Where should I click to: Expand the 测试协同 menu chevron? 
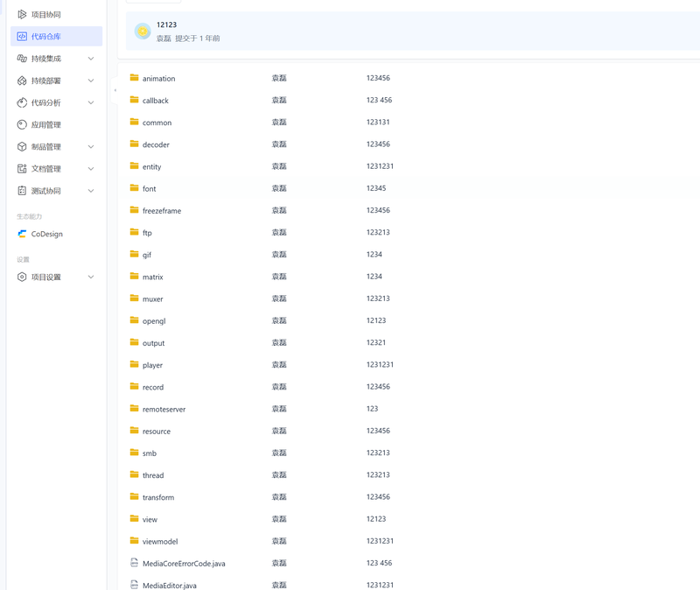point(91,191)
